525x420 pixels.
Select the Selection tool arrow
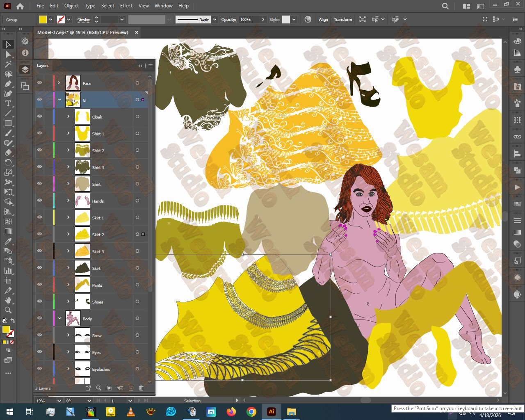pos(8,44)
